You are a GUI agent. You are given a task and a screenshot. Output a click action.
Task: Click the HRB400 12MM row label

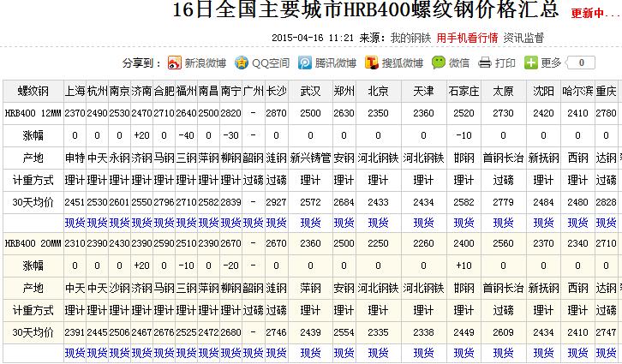[x=33, y=113]
